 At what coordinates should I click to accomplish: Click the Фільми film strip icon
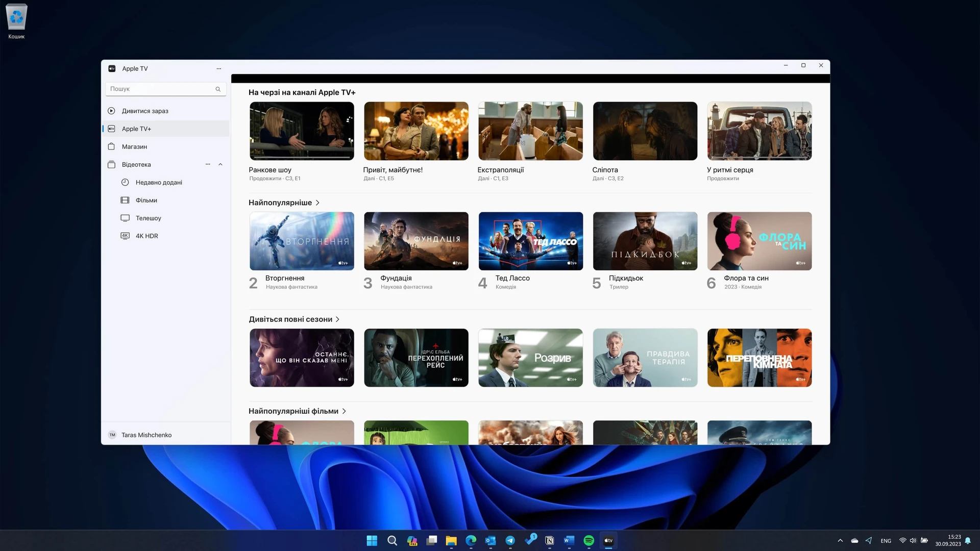pos(125,200)
